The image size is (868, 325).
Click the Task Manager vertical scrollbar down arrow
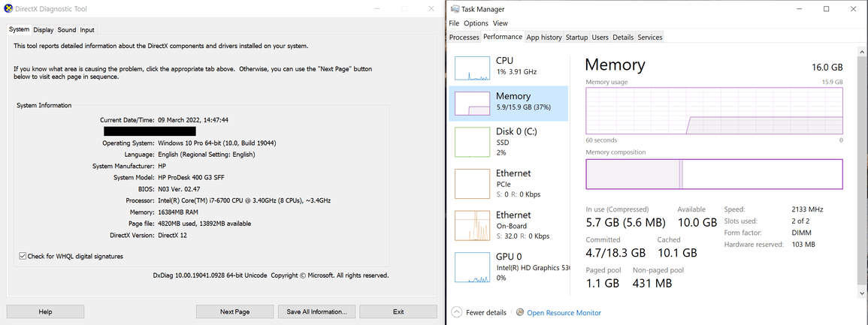862,291
